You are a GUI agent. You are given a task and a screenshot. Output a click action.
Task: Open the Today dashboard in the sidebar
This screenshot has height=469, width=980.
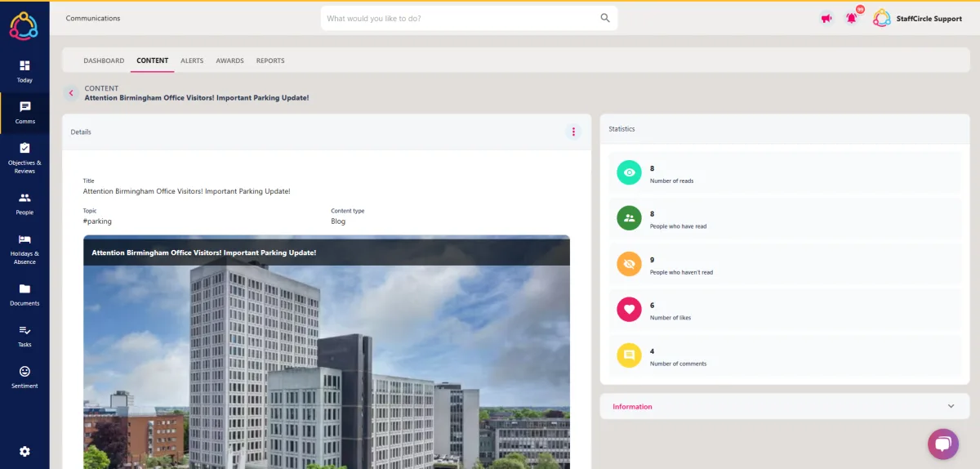[x=24, y=71]
